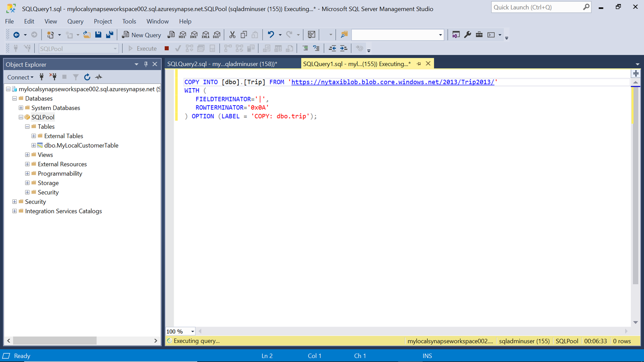This screenshot has height=362, width=644.
Task: Open the nytaxiblob URL link in editor
Action: (393, 82)
